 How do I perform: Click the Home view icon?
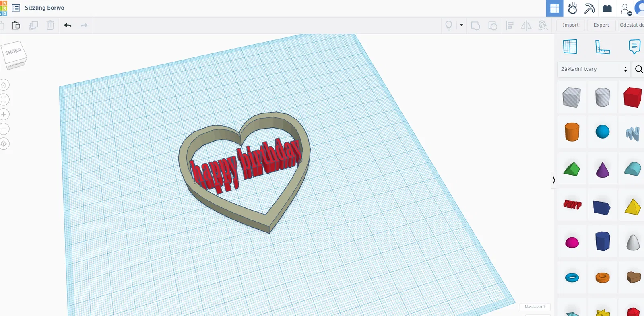click(x=4, y=85)
